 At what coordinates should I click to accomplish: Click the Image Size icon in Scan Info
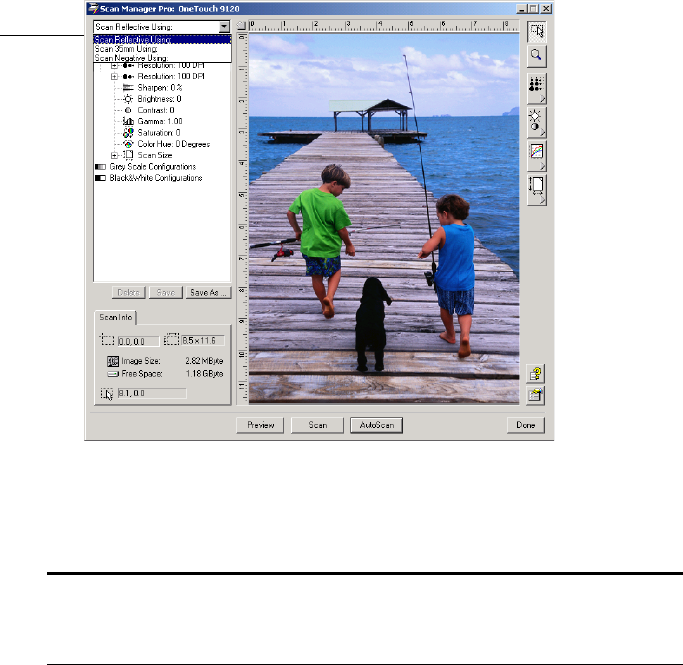tap(113, 361)
